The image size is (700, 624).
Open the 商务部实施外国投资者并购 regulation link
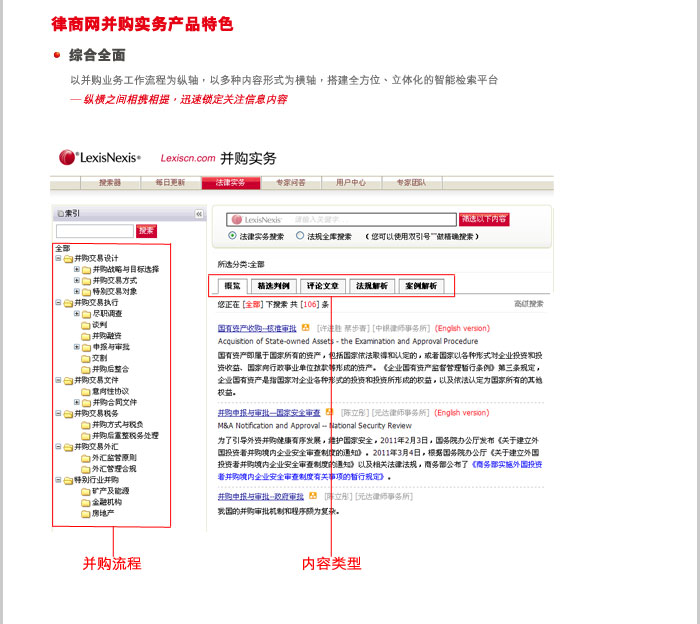coord(507,465)
